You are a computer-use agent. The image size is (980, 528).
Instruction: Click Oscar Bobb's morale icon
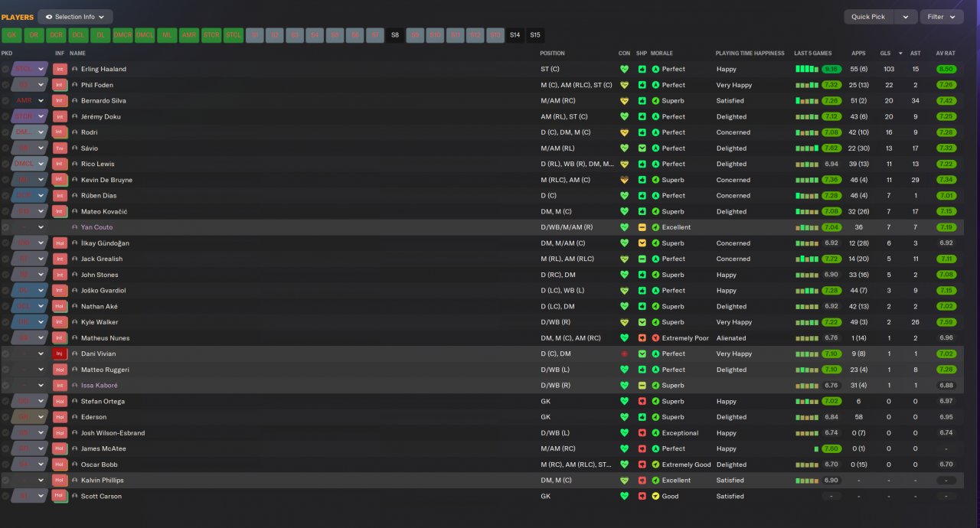tap(655, 464)
